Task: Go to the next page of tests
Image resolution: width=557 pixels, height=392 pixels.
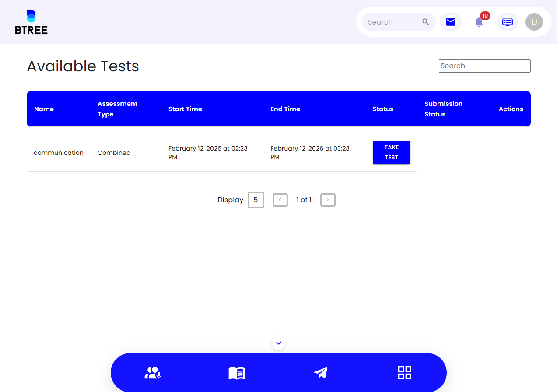Action: (x=328, y=200)
